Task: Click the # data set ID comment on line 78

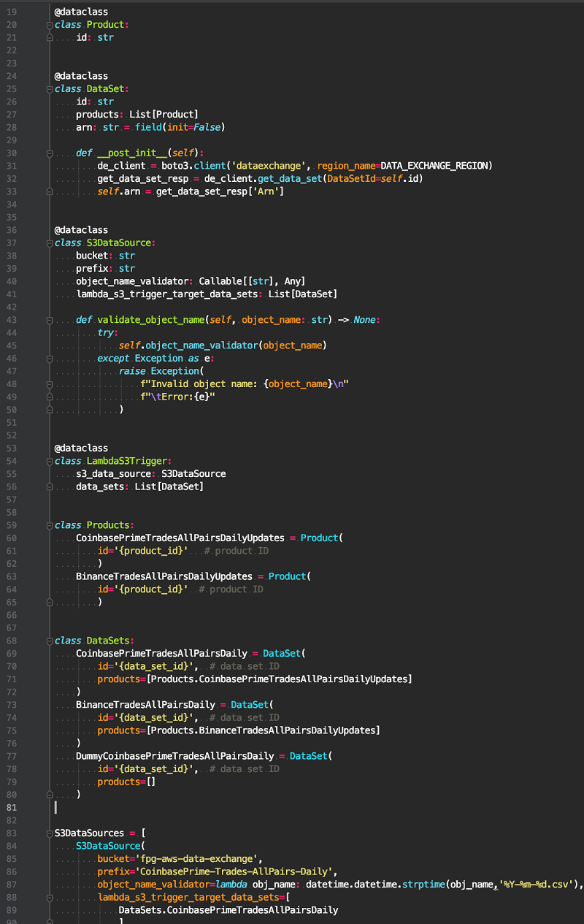Action: coord(245,769)
